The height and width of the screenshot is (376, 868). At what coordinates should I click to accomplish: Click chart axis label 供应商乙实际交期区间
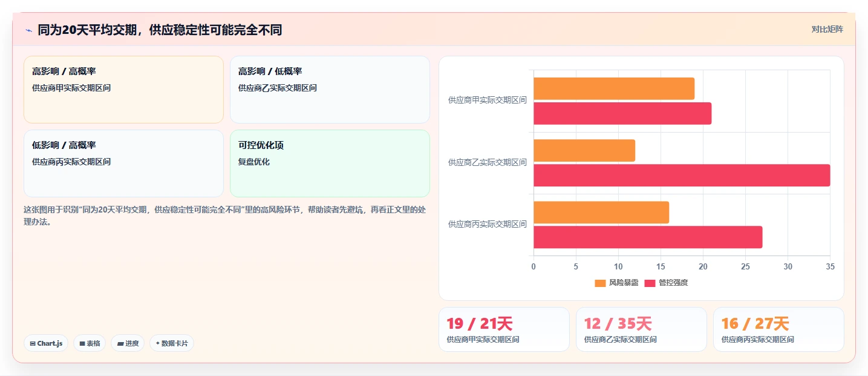point(488,162)
